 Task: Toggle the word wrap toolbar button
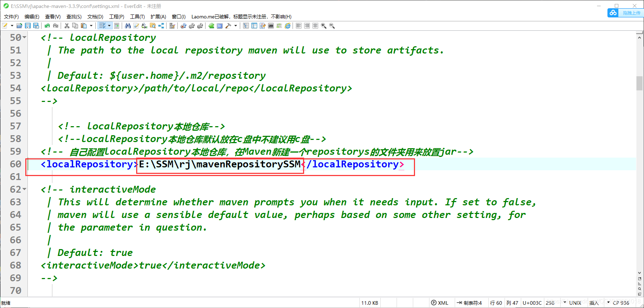point(102,26)
